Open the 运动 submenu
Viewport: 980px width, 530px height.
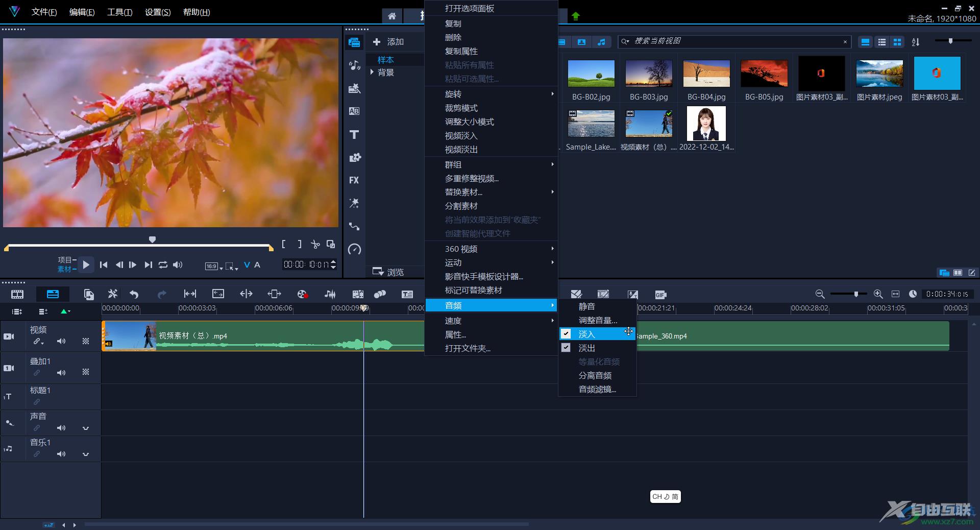point(491,262)
